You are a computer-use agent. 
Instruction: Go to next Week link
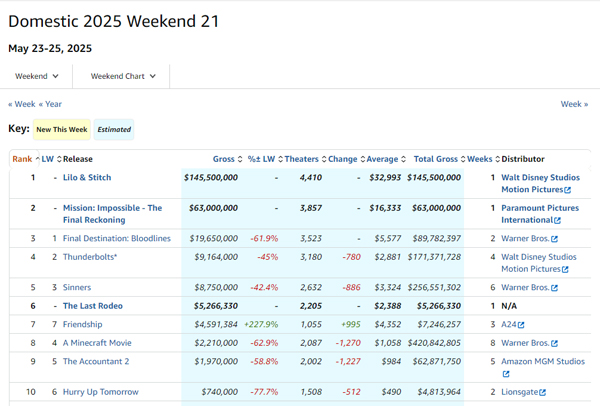point(574,104)
